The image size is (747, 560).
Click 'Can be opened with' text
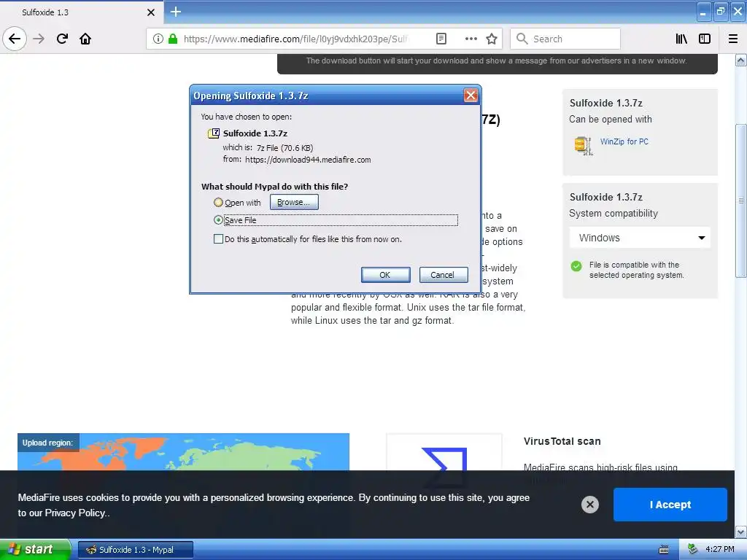pyautogui.click(x=611, y=119)
